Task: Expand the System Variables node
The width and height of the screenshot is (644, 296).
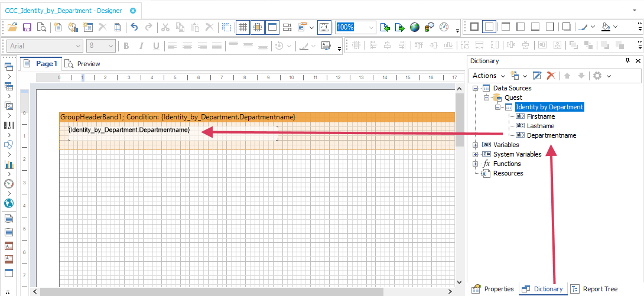Action: click(475, 154)
